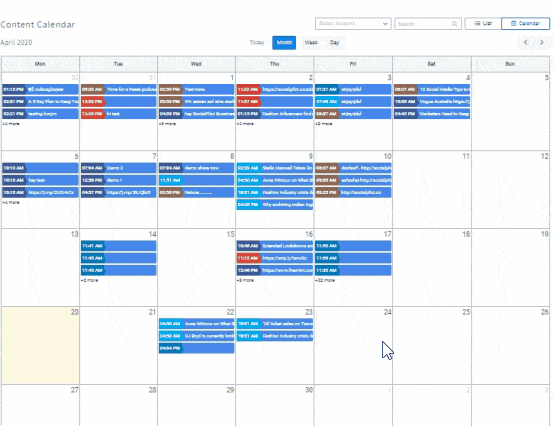This screenshot has height=426, width=554.
Task: Open the red 'hi test' post on Tuesday 31
Action: pos(118,114)
